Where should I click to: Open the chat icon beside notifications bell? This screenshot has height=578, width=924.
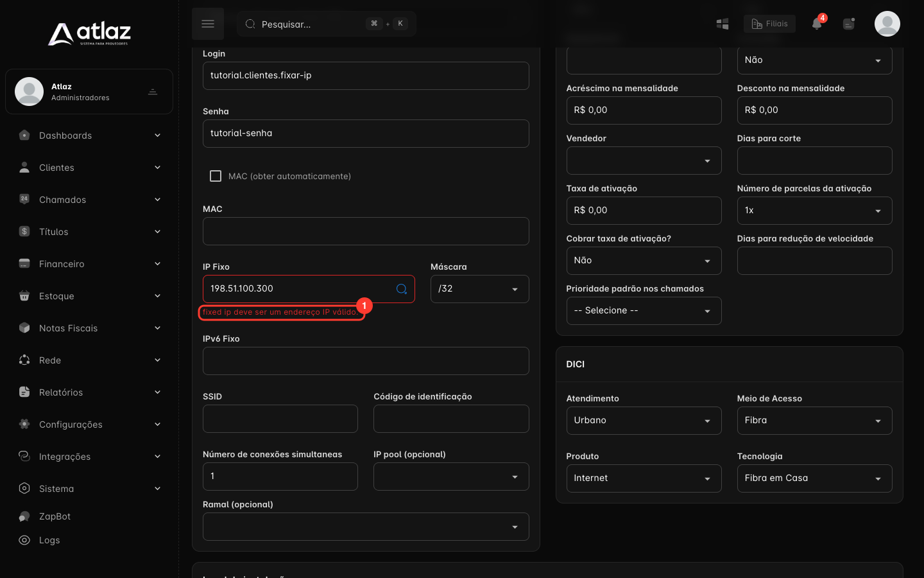[849, 24]
